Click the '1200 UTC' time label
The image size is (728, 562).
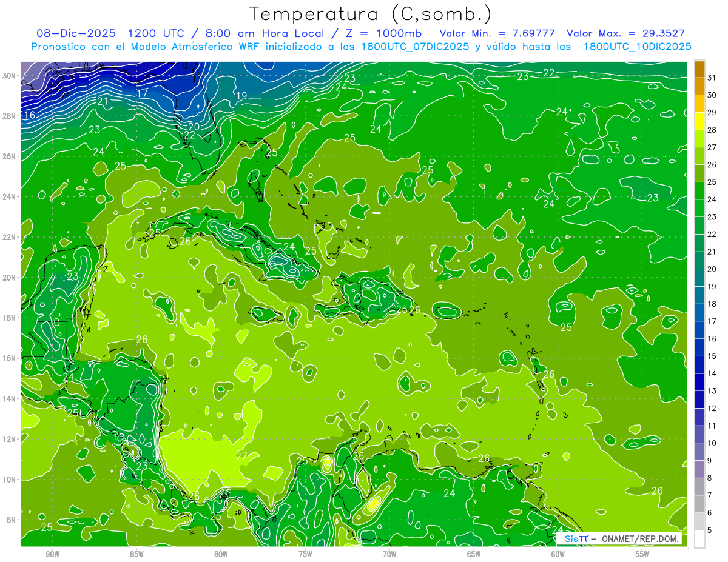pos(157,33)
